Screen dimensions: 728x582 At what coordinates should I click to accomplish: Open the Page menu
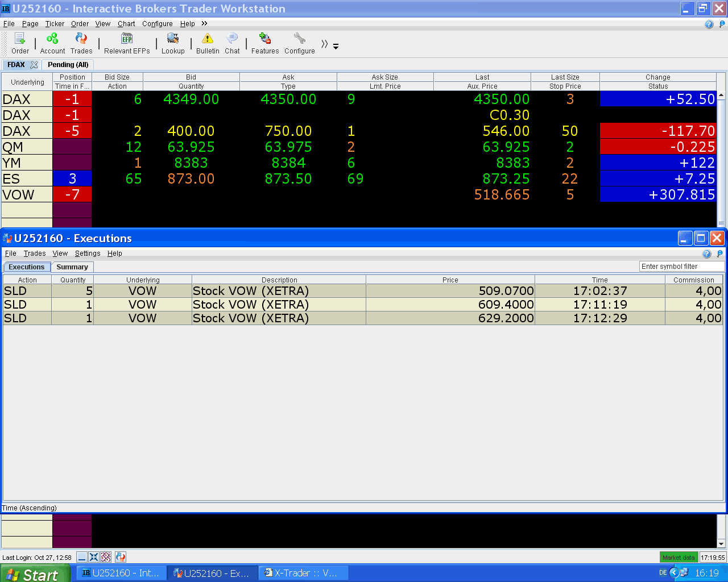pyautogui.click(x=30, y=24)
